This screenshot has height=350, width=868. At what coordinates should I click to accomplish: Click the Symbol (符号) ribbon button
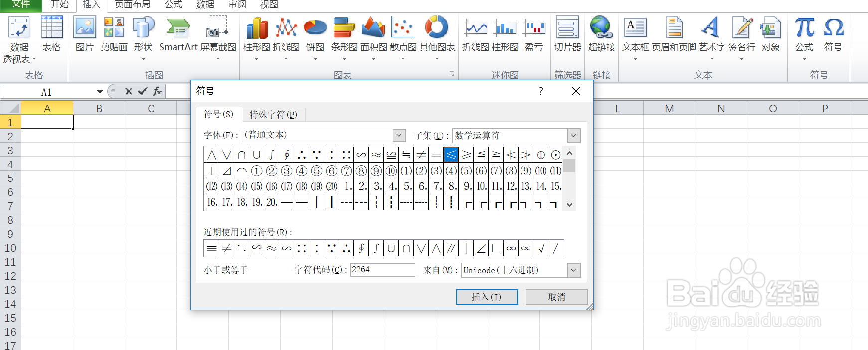point(833,34)
